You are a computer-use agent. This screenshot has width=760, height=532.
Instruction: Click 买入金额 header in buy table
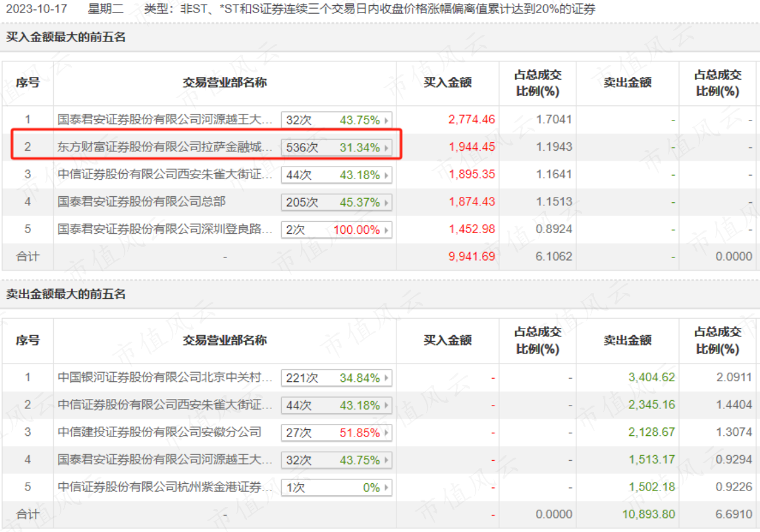[447, 82]
